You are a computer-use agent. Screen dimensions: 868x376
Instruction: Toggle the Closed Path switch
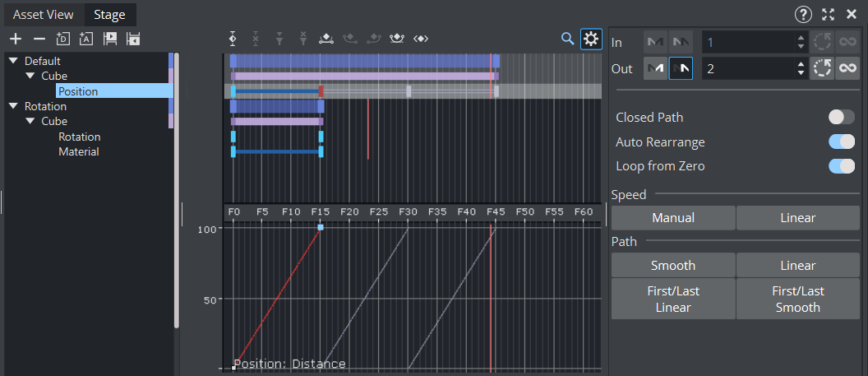pyautogui.click(x=841, y=118)
